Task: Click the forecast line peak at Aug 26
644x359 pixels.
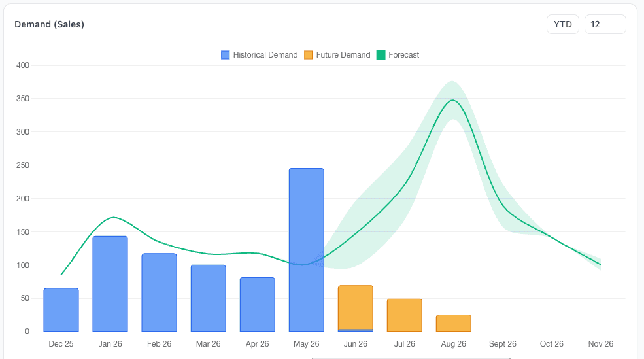Action: [x=452, y=100]
